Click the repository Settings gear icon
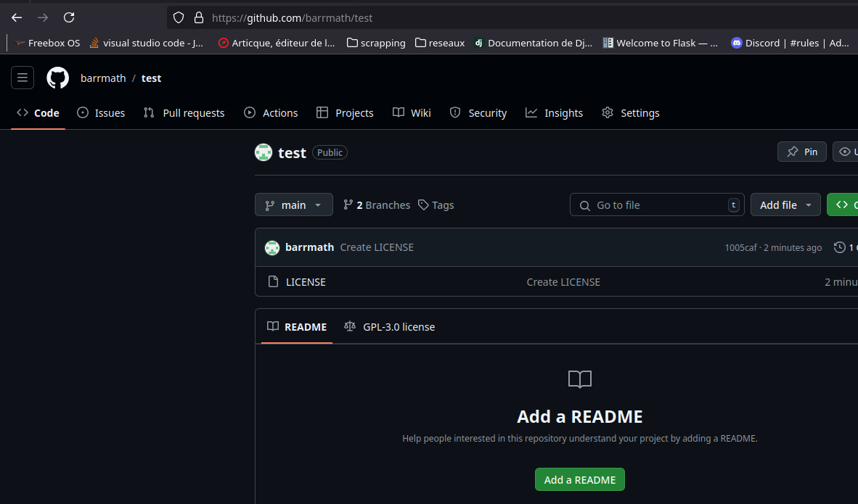 coord(607,112)
